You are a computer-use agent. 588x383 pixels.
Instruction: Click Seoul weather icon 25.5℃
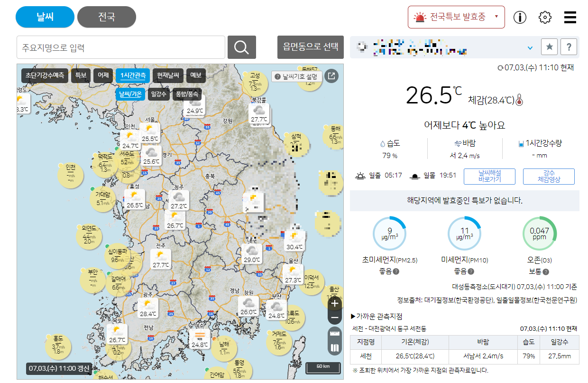150,133
